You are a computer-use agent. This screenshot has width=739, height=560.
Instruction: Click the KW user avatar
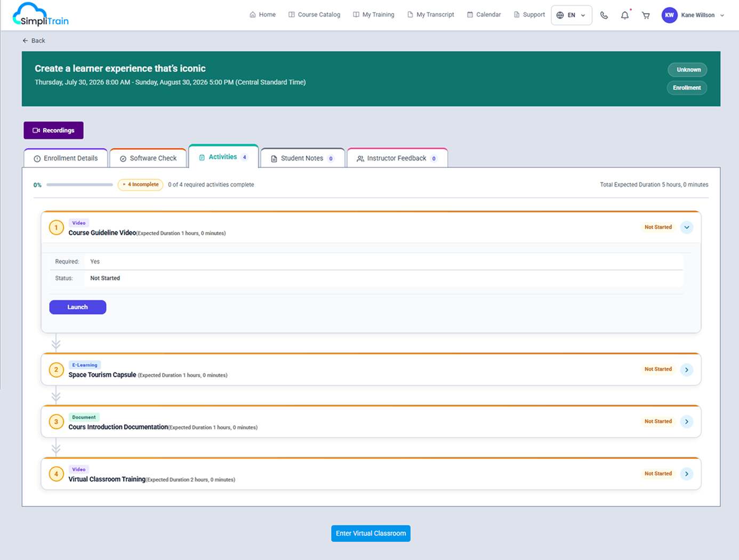click(669, 15)
